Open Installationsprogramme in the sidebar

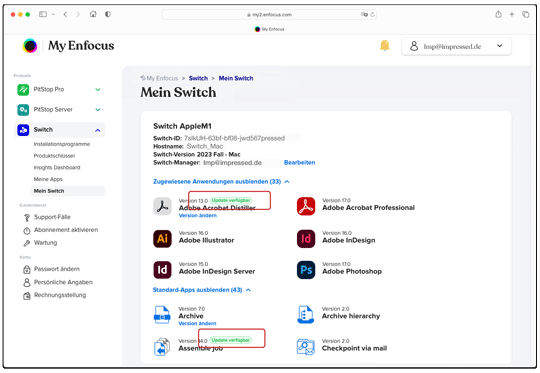point(62,144)
